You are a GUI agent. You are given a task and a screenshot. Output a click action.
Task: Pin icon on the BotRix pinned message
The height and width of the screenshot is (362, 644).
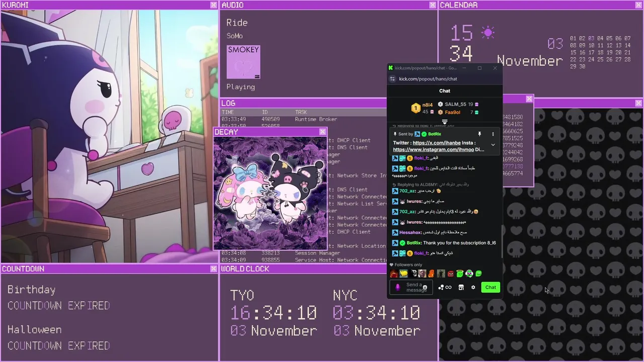479,134
